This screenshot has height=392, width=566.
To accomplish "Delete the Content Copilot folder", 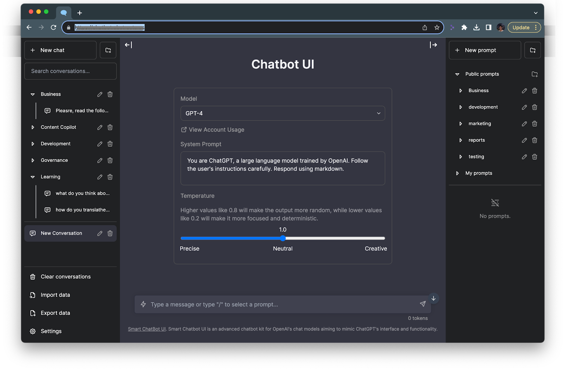I will [x=110, y=127].
